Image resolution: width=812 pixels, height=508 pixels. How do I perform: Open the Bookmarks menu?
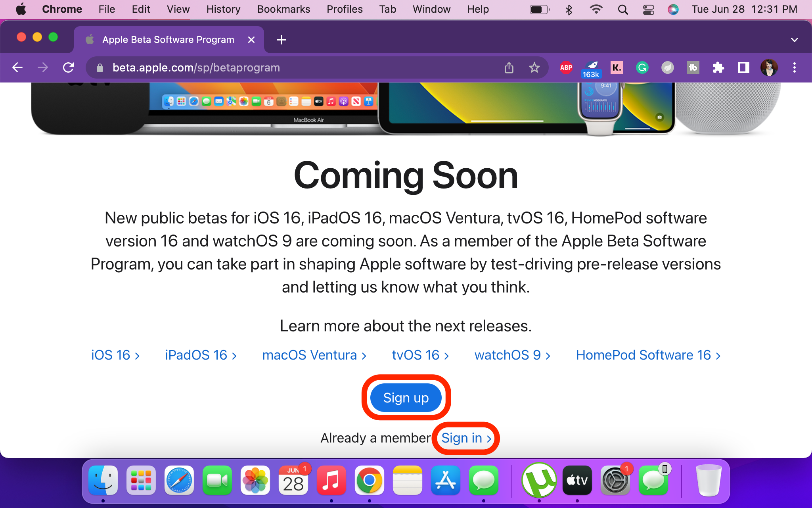tap(283, 9)
